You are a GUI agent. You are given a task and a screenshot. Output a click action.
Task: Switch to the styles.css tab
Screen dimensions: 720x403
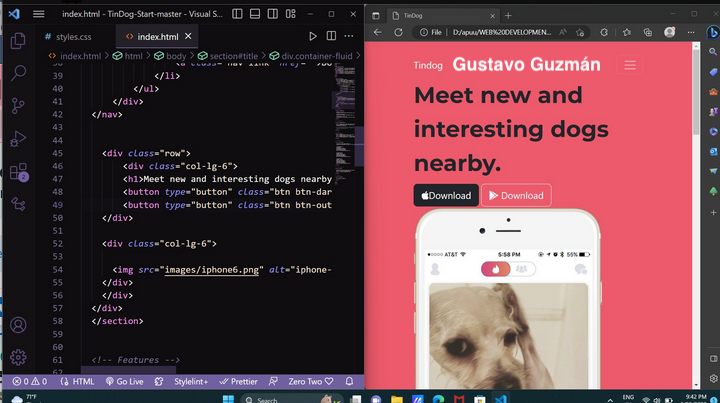(x=68, y=37)
